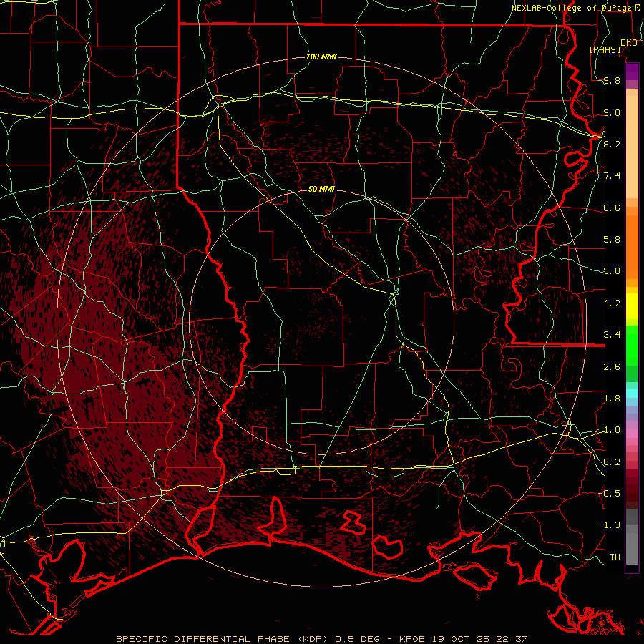Click the "100 NMI" range ring label
644x644 pixels.
[x=321, y=57]
